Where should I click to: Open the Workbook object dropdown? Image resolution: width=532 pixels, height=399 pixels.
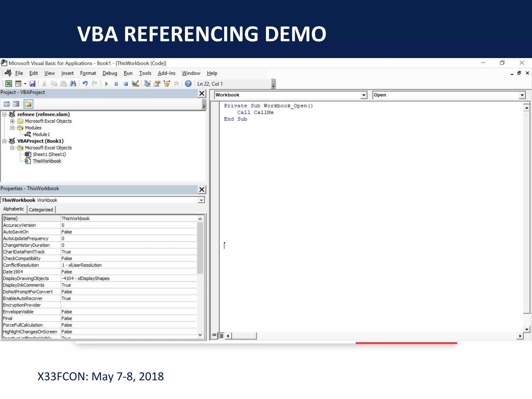pyautogui.click(x=364, y=95)
